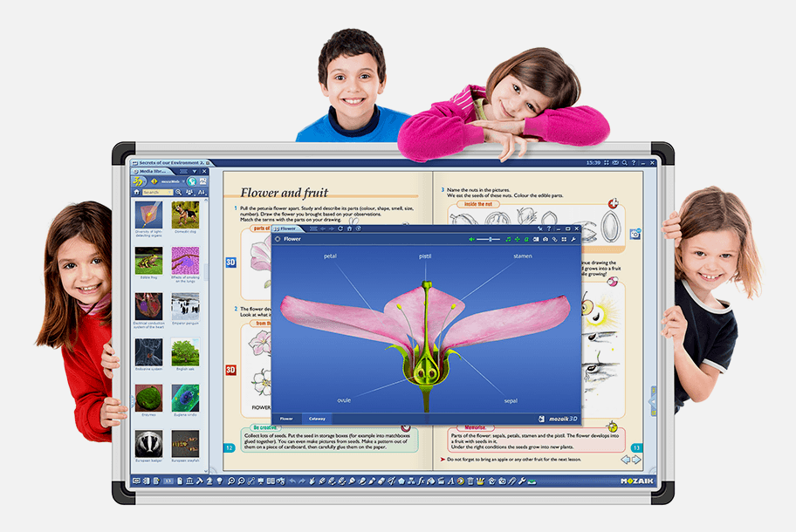Click the link icon in the Flower viewer
Viewport: 796px width, 532px height.
(555, 239)
